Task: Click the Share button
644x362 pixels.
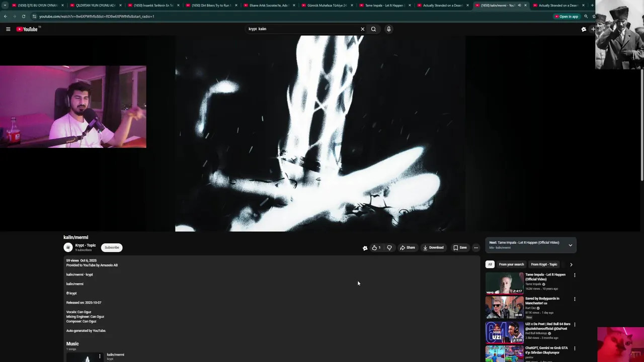Action: pyautogui.click(x=408, y=247)
